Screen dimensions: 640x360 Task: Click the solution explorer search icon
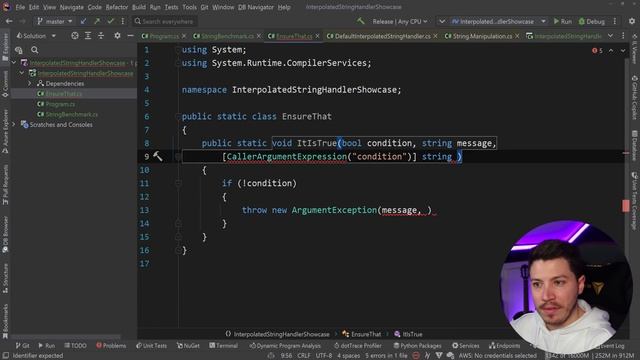[35, 50]
